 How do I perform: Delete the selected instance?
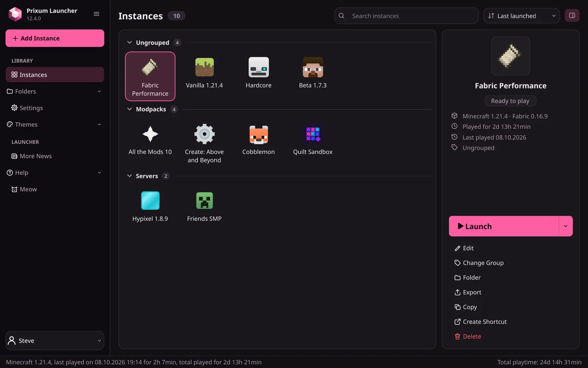(x=511, y=336)
